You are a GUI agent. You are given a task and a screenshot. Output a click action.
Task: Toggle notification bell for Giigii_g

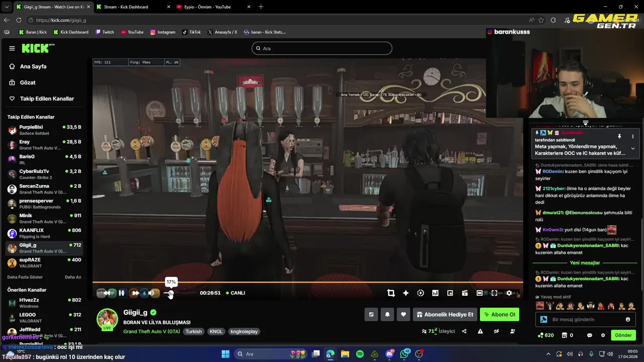[x=387, y=315]
